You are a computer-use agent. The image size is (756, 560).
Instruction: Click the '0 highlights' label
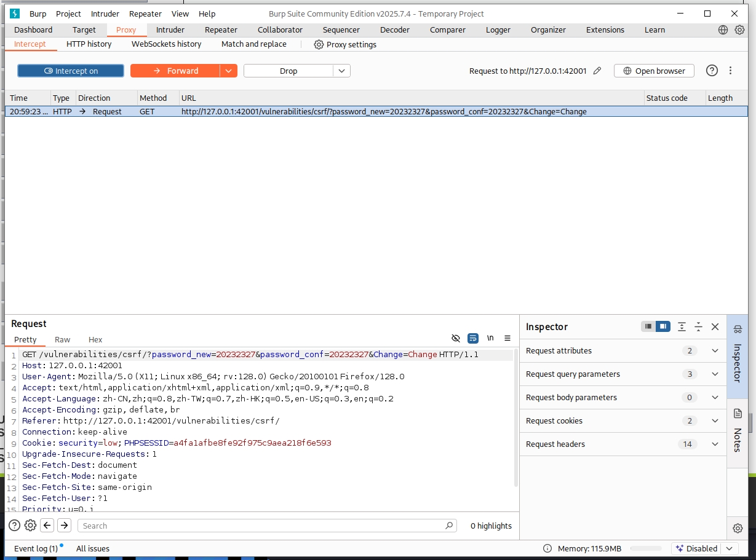(491, 526)
